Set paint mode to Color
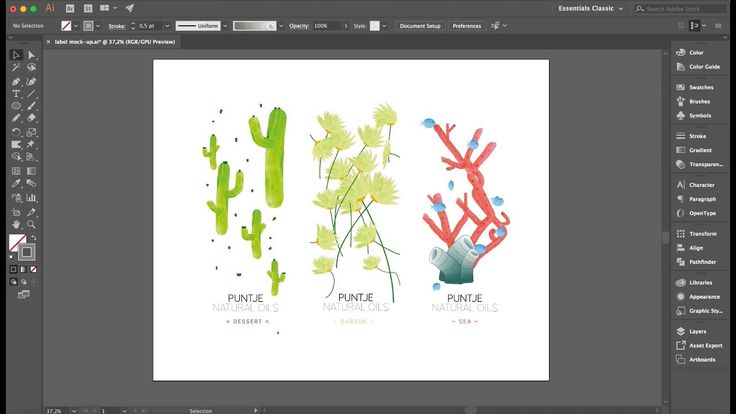The width and height of the screenshot is (736, 414). (x=13, y=269)
